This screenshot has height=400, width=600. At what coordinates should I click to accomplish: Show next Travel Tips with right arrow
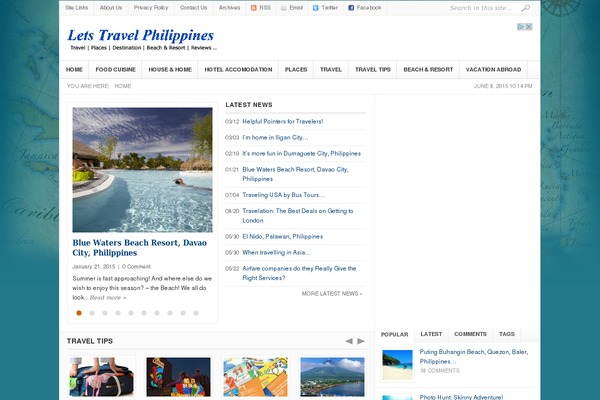pos(361,341)
